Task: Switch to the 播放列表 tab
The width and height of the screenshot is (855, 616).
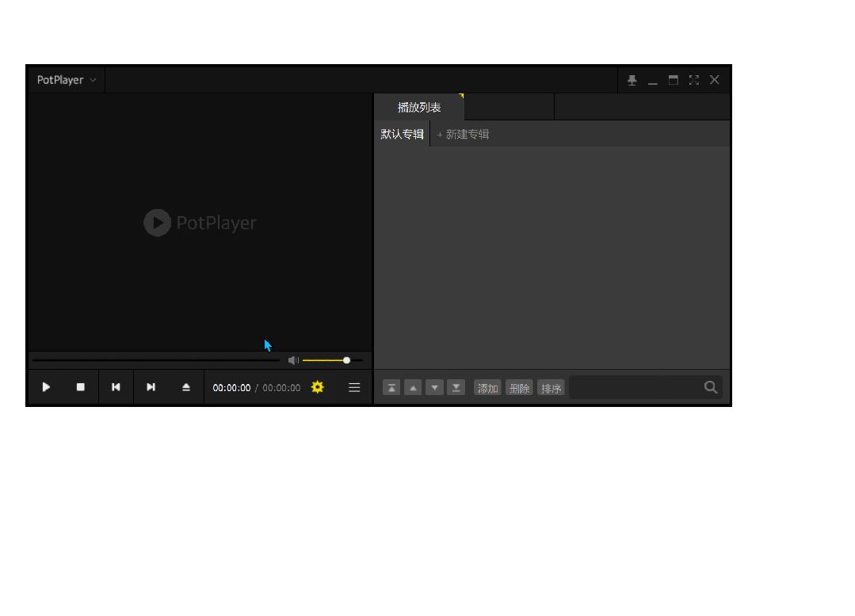Action: pyautogui.click(x=419, y=106)
